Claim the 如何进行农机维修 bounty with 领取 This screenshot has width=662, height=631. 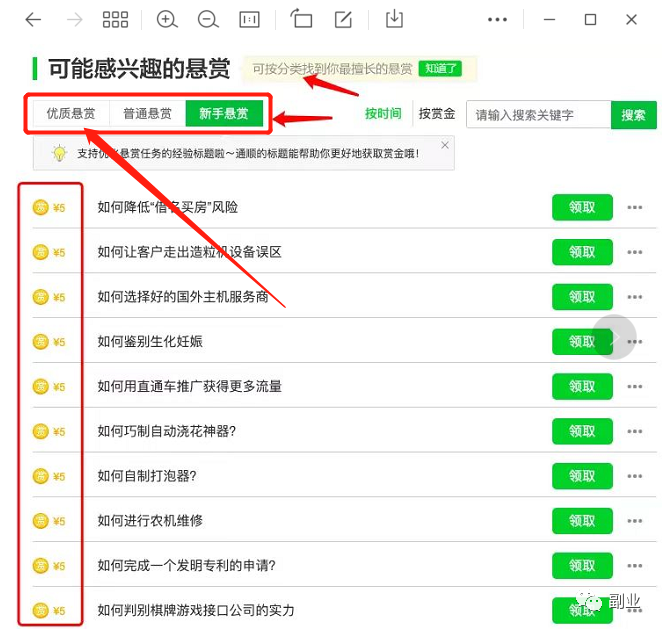[x=582, y=521]
